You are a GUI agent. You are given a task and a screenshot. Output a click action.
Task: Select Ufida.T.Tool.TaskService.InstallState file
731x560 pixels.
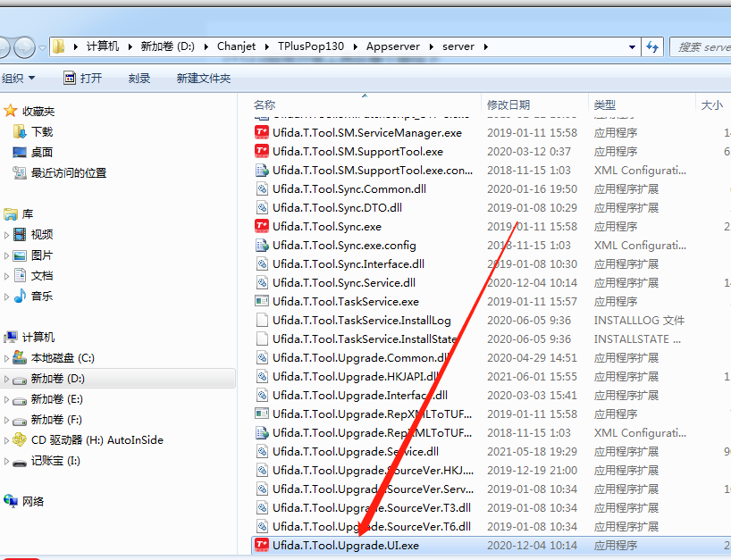pyautogui.click(x=365, y=339)
